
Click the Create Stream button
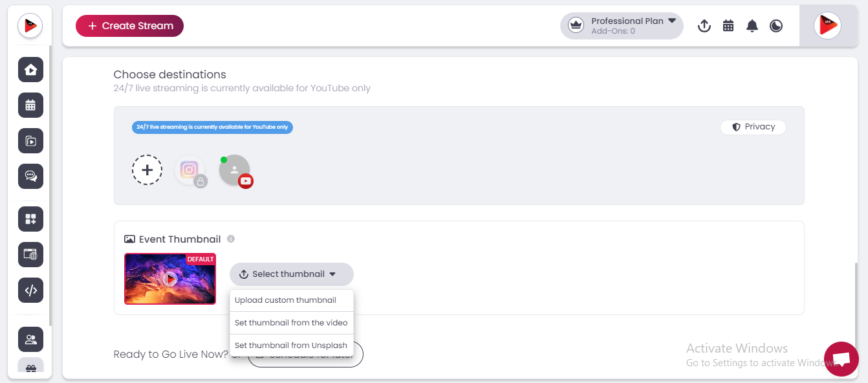point(129,26)
